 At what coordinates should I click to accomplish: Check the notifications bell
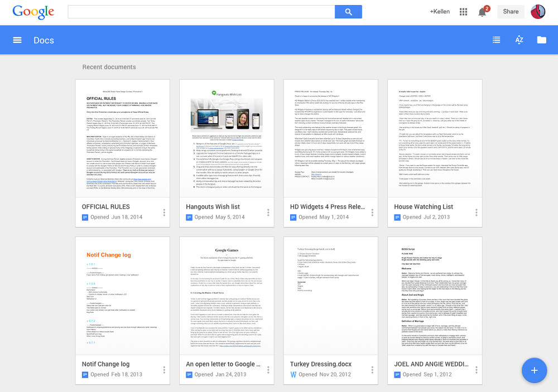click(x=482, y=12)
